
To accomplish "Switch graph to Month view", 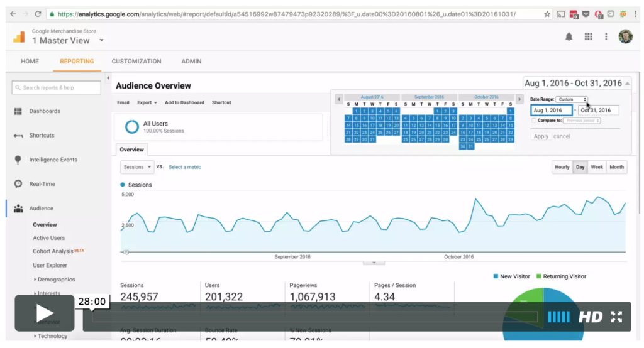I will point(616,167).
